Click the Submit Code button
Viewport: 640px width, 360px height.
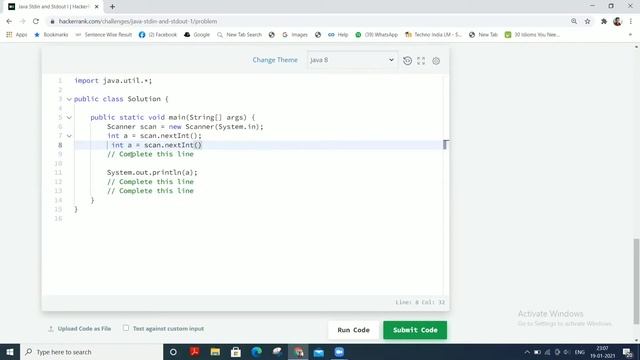point(415,330)
